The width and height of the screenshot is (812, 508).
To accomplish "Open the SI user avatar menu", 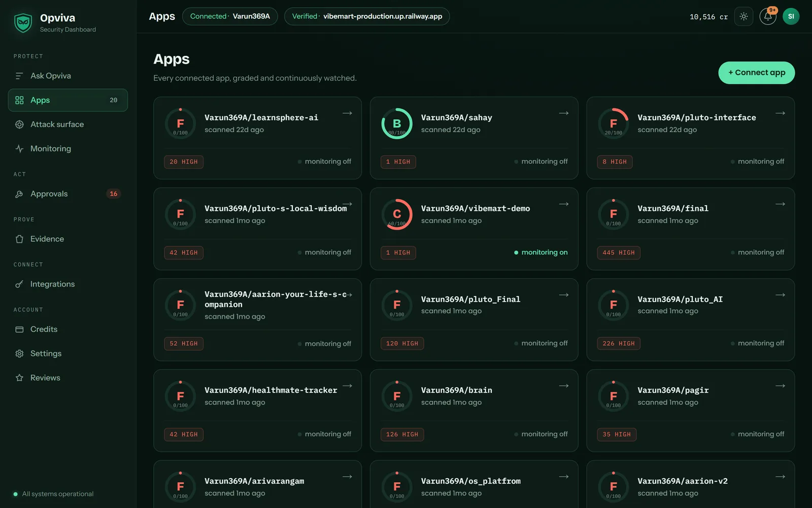I will coord(791,17).
